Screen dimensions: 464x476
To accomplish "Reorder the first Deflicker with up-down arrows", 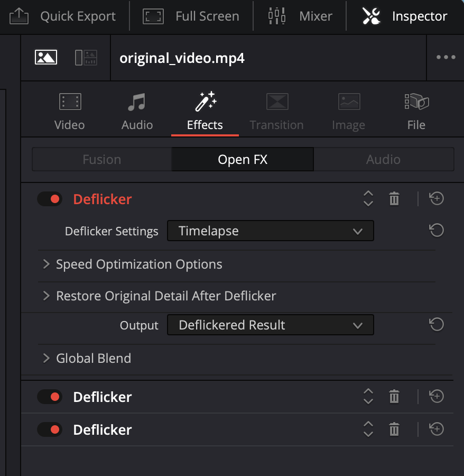I will [368, 199].
